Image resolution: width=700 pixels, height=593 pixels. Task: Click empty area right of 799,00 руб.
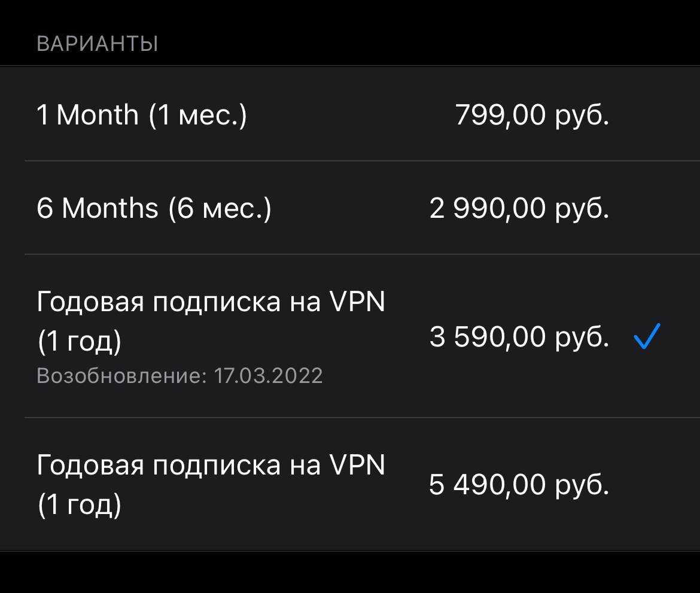[655, 115]
